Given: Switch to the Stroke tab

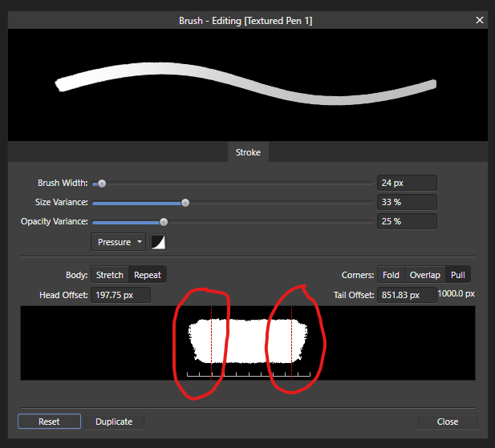Looking at the screenshot, I should (248, 152).
